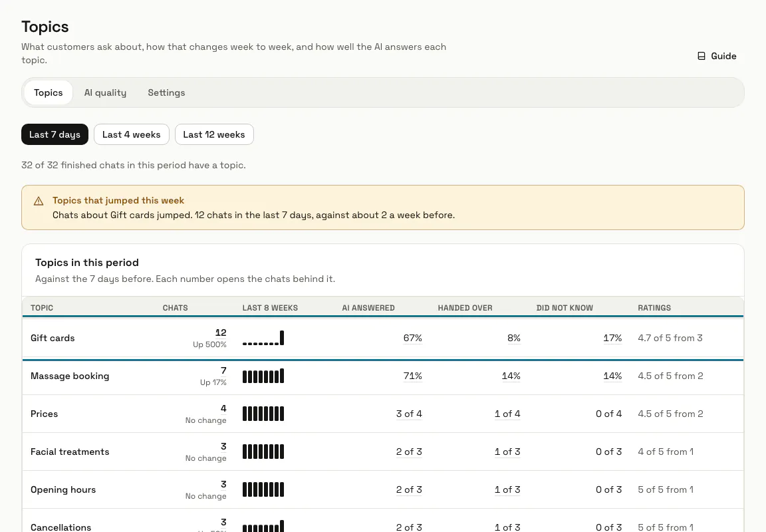The width and height of the screenshot is (766, 532).
Task: Open Gift cards AI answered 67%
Action: click(413, 338)
